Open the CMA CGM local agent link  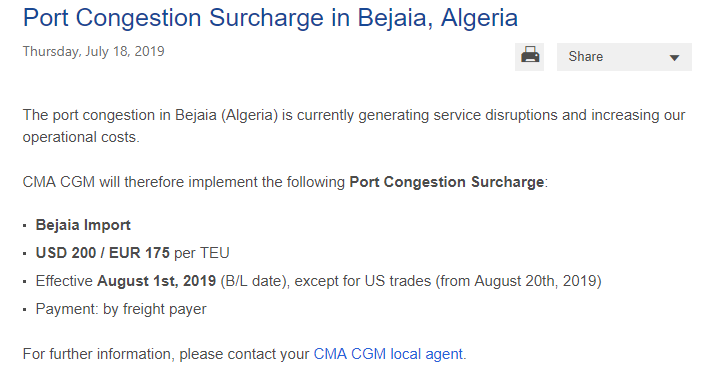tap(388, 354)
